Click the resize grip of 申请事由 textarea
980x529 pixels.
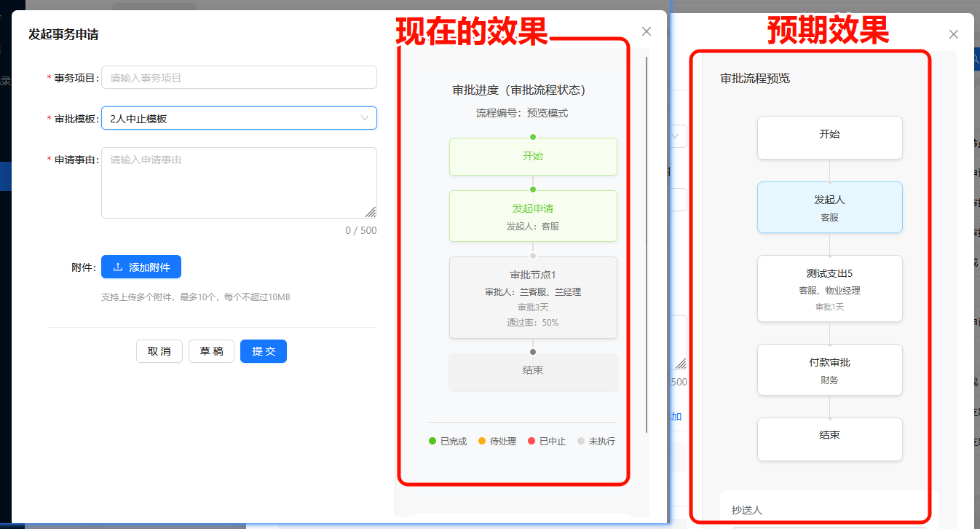point(372,213)
